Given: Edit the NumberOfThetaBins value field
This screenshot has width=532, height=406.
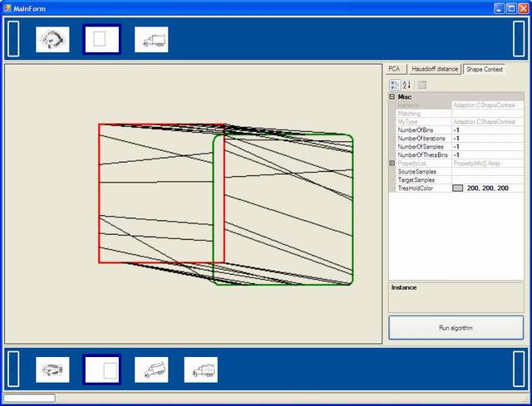Looking at the screenshot, I should tap(488, 155).
